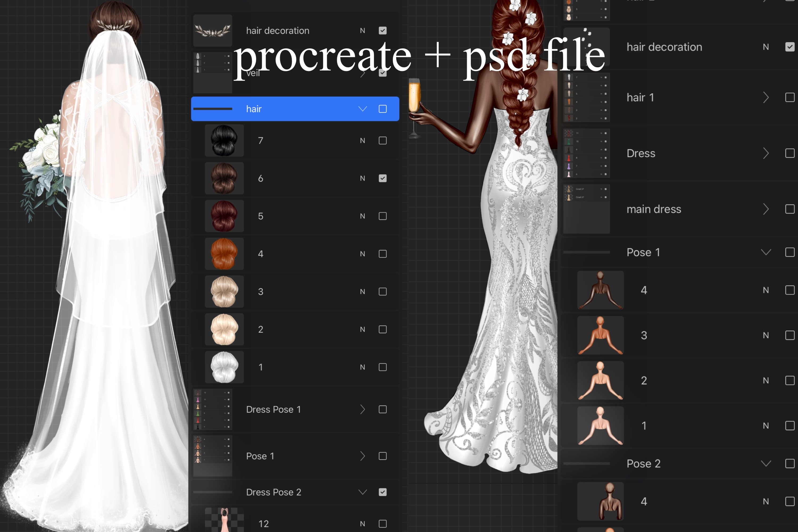
Task: Select the leaf crown hair decoration thumbnail
Action: (x=213, y=31)
